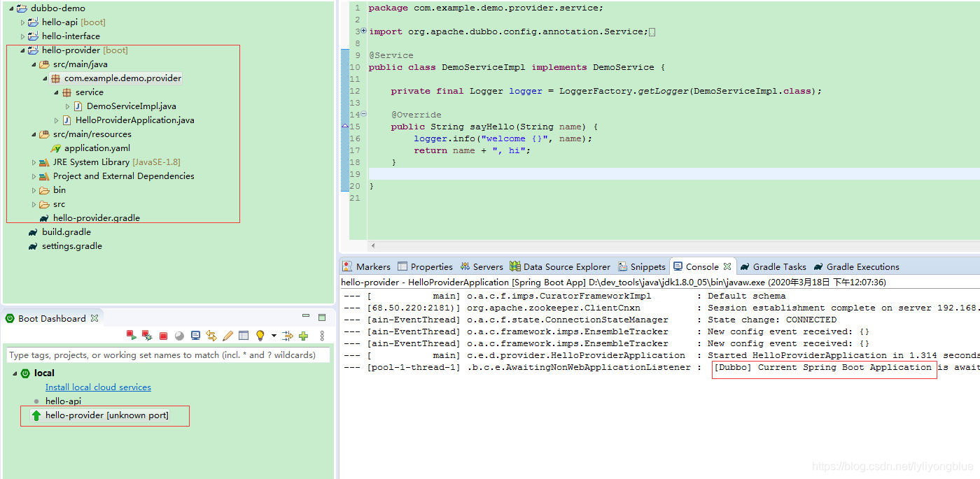The height and width of the screenshot is (479, 980).
Task: Click the green plus icon in Boot Dashboard
Action: (303, 335)
